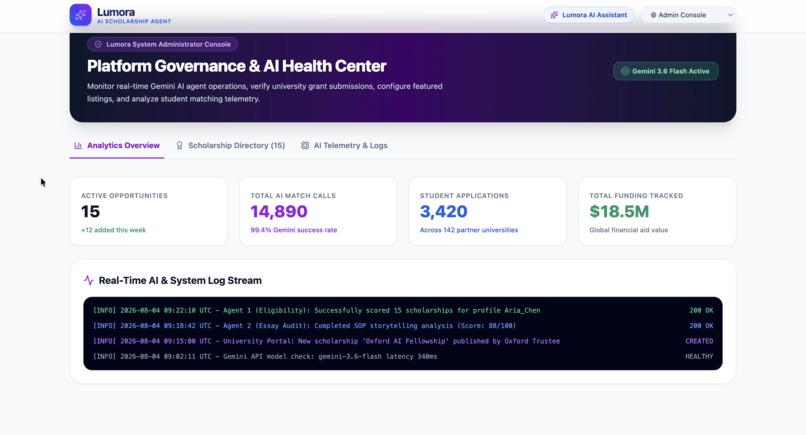Click the CREATED status in the log
This screenshot has width=806, height=435.
click(x=699, y=341)
